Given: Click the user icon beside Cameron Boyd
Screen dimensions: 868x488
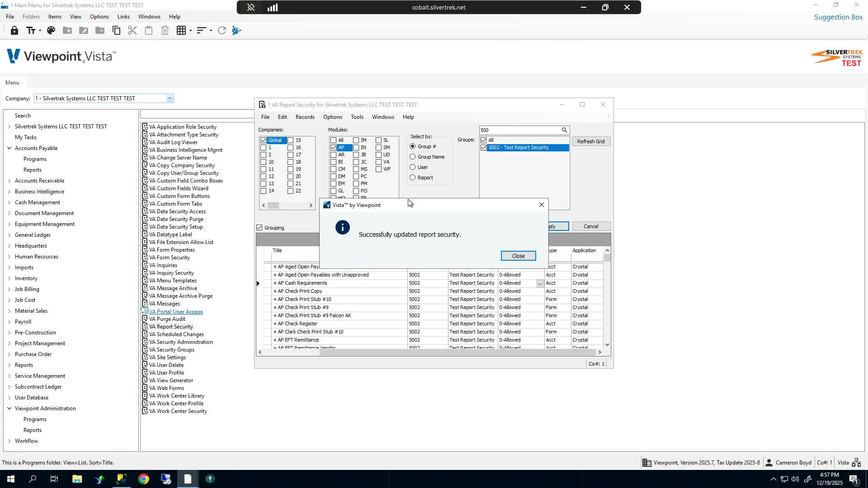Looking at the screenshot, I should coord(769,462).
